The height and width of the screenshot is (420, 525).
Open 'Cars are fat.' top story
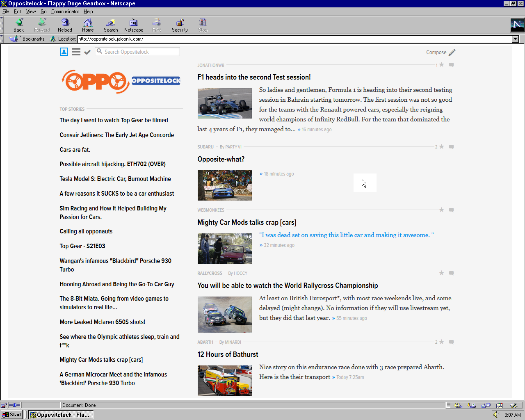pyautogui.click(x=75, y=150)
